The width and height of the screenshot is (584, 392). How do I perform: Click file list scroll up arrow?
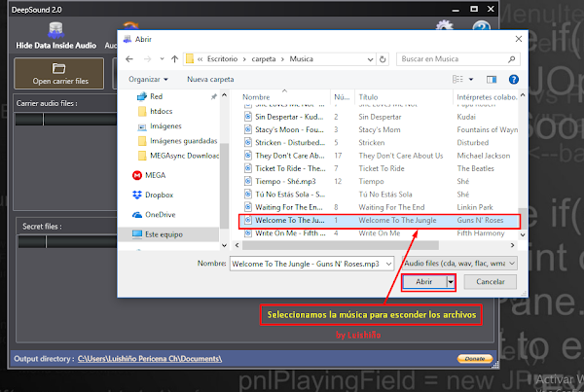coord(523,95)
